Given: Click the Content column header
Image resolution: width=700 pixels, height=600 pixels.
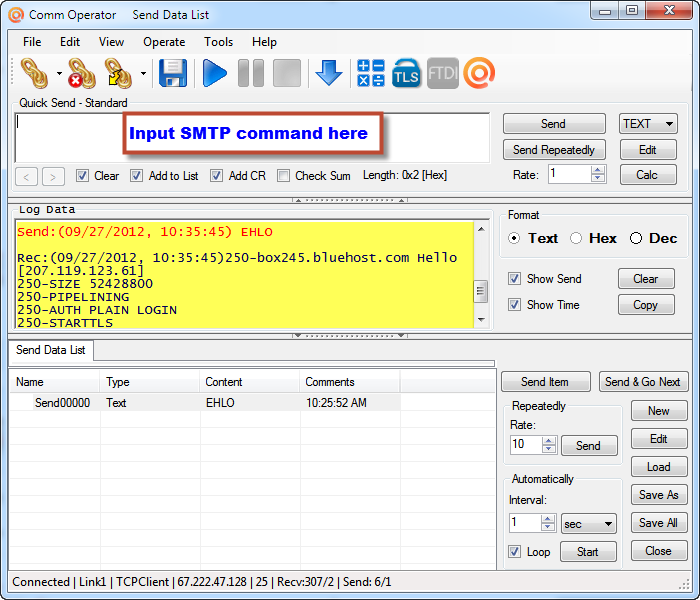Looking at the screenshot, I should (249, 382).
